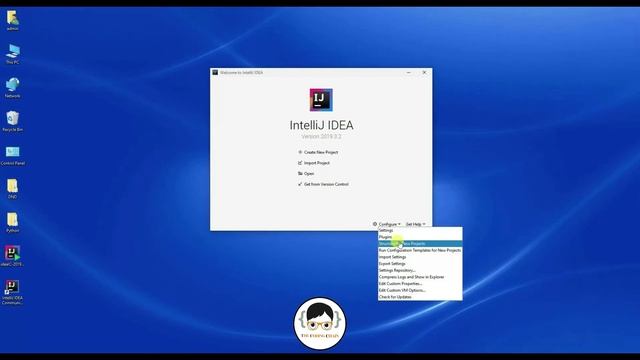Select Check for Updates

420,297
